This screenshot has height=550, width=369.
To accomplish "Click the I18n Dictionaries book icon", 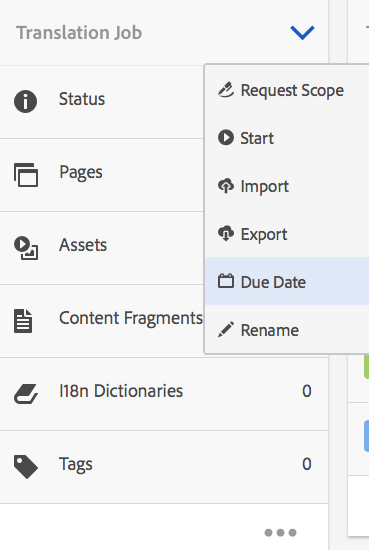I will (x=26, y=394).
